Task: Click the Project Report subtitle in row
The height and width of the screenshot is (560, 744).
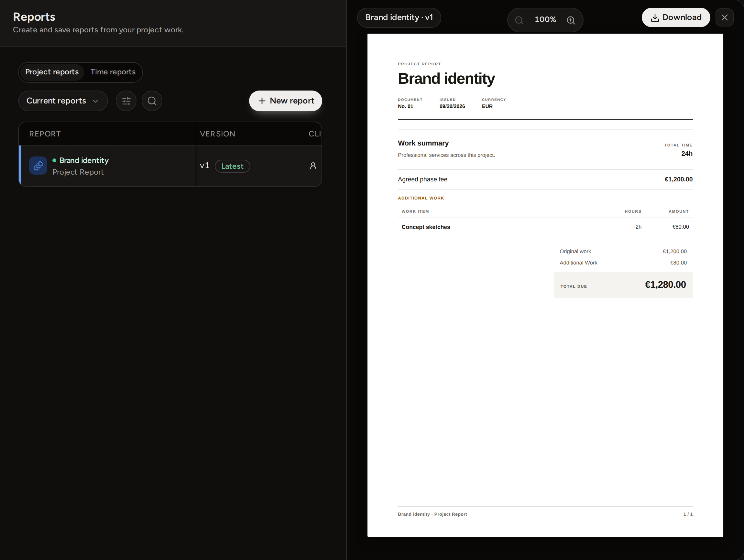Action: pos(78,172)
